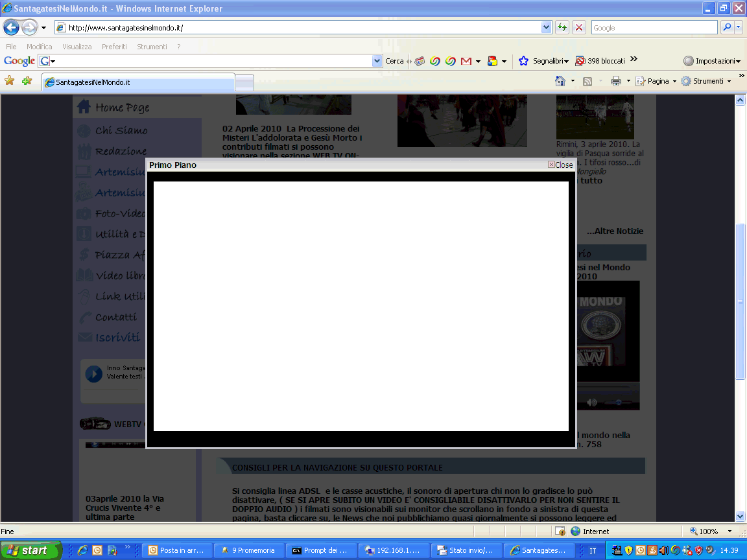Open the Preferiti menu
The image size is (747, 560).
114,47
